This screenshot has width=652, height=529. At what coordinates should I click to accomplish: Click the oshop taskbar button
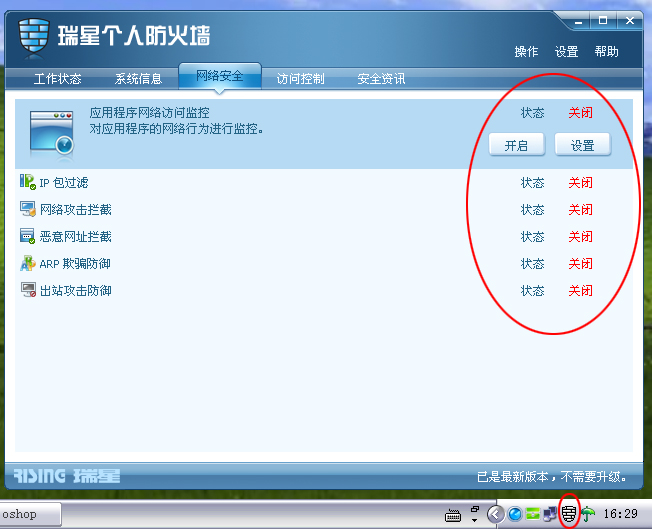pos(30,514)
